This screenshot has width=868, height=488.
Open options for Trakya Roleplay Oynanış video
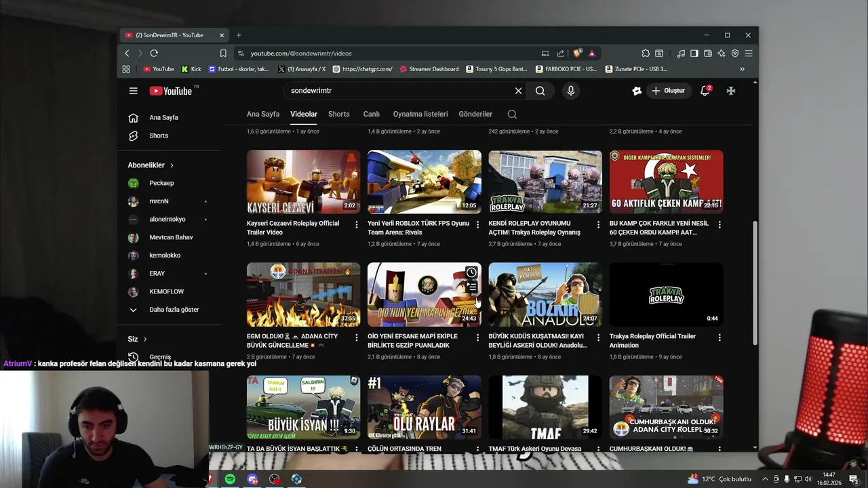(598, 224)
